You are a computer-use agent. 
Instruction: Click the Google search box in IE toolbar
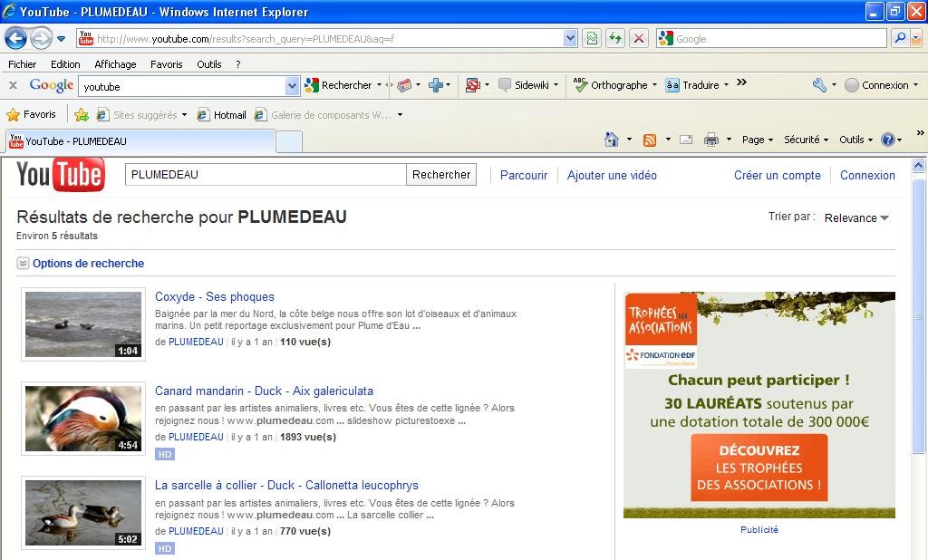tap(772, 38)
